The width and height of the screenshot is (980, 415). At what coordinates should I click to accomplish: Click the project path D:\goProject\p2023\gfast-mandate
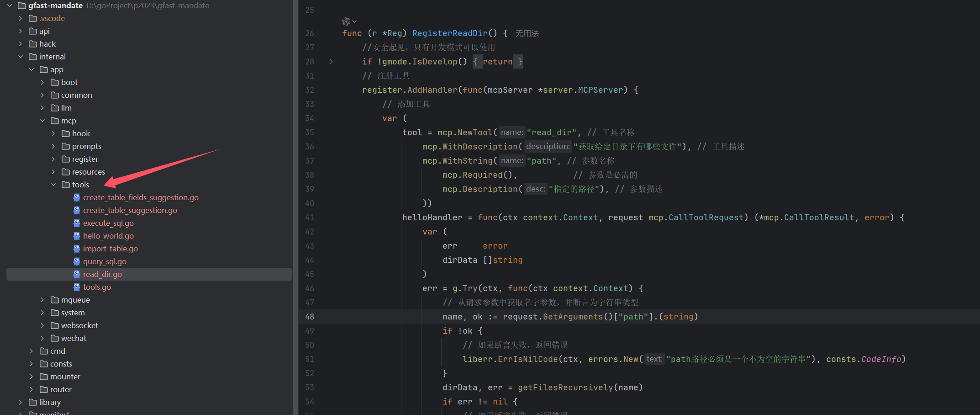148,5
